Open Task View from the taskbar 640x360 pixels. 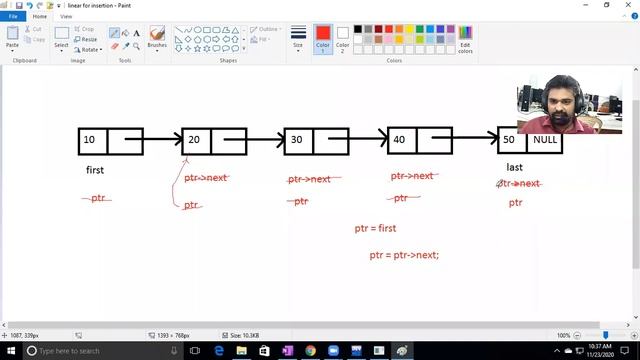point(195,351)
